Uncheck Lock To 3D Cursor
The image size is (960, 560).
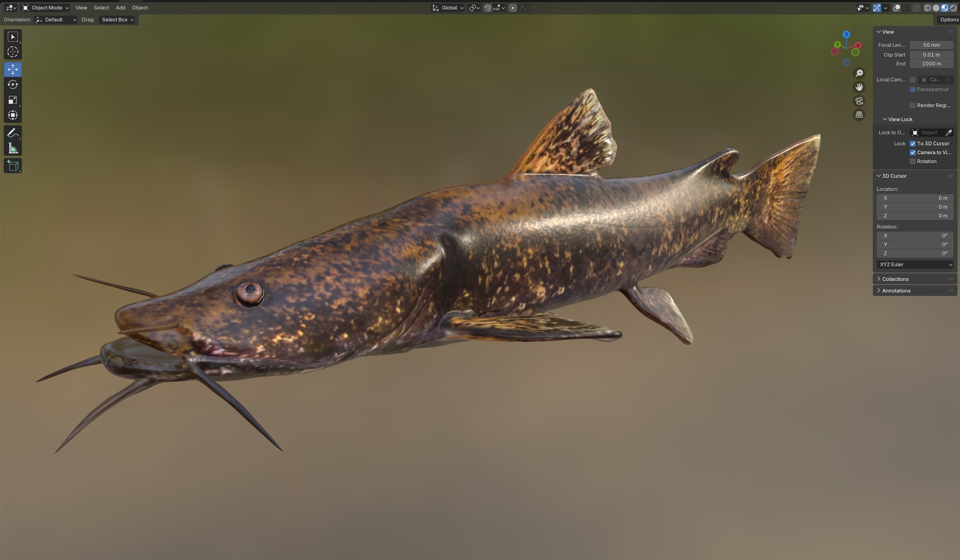tap(912, 144)
